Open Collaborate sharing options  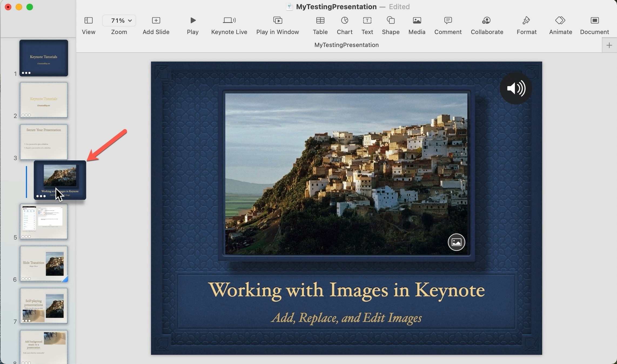coord(487,24)
